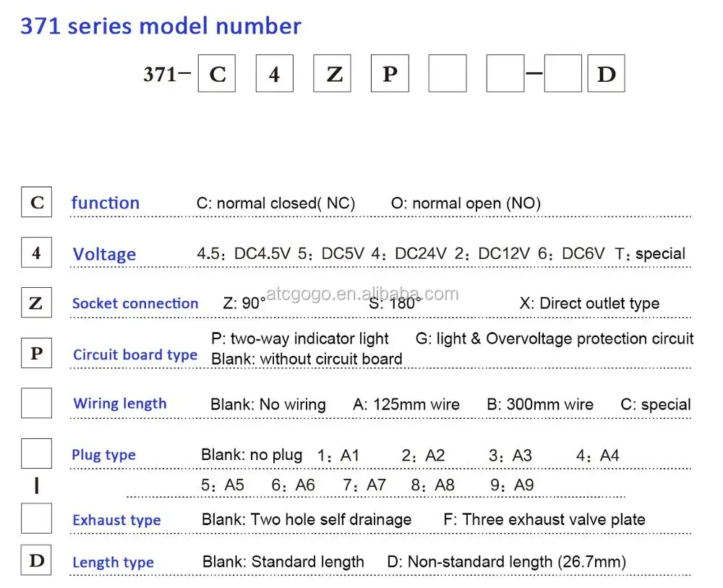Click the P box beside Circuit board type
723x588 pixels.
pyautogui.click(x=36, y=353)
